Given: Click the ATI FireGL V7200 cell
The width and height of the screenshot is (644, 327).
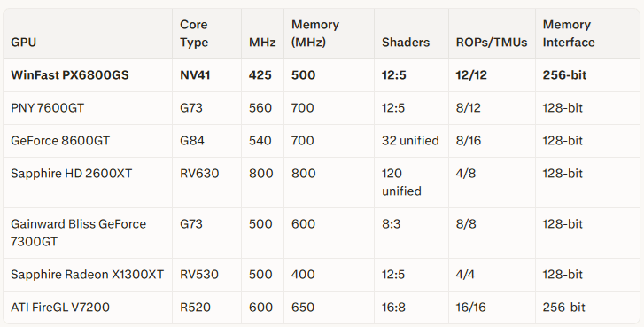Looking at the screenshot, I should click(60, 308).
